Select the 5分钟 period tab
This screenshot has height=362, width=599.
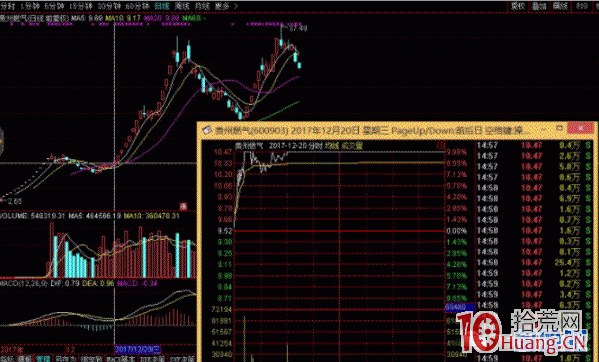pos(55,6)
